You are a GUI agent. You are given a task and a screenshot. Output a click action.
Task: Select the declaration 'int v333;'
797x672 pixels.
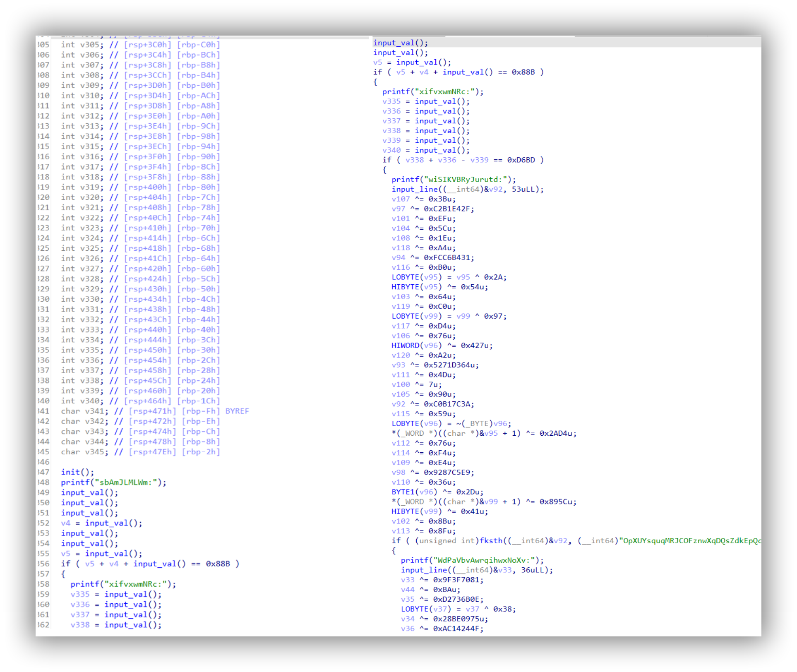tap(82, 330)
